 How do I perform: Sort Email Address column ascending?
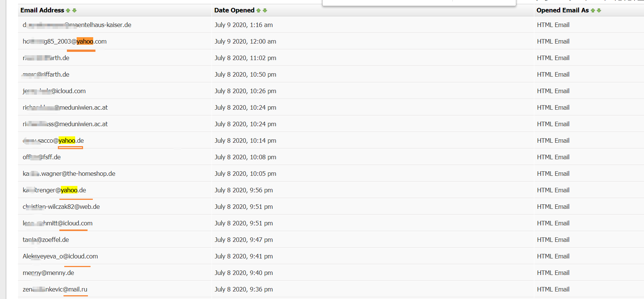(x=68, y=11)
